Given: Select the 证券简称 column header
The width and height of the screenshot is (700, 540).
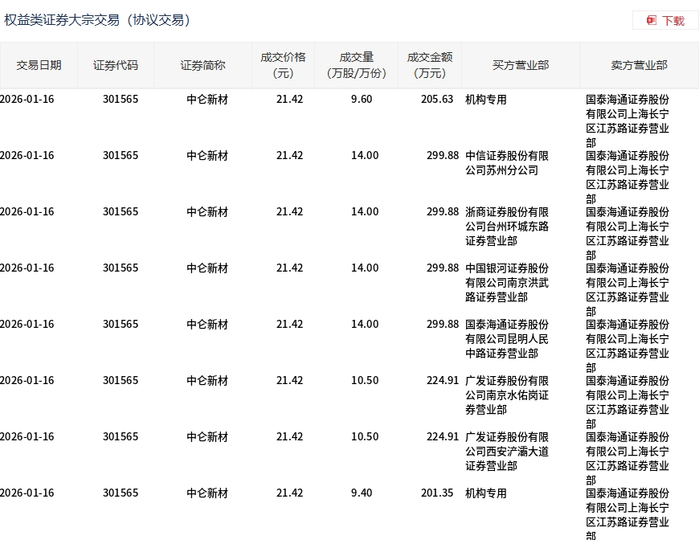Looking at the screenshot, I should point(203,66).
